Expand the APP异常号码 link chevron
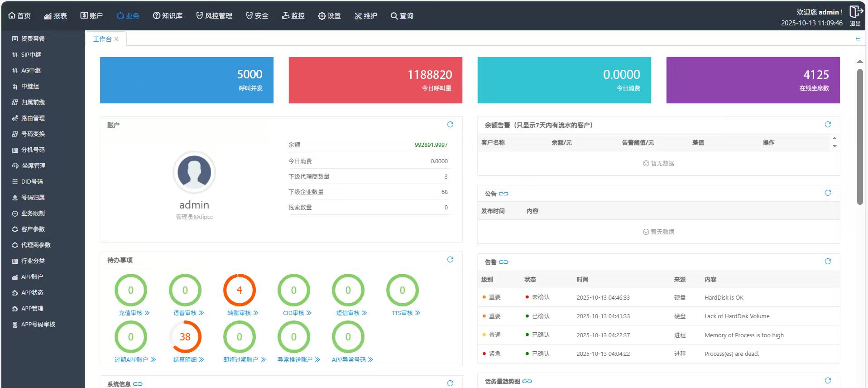This screenshot has height=388, width=868. pyautogui.click(x=371, y=360)
